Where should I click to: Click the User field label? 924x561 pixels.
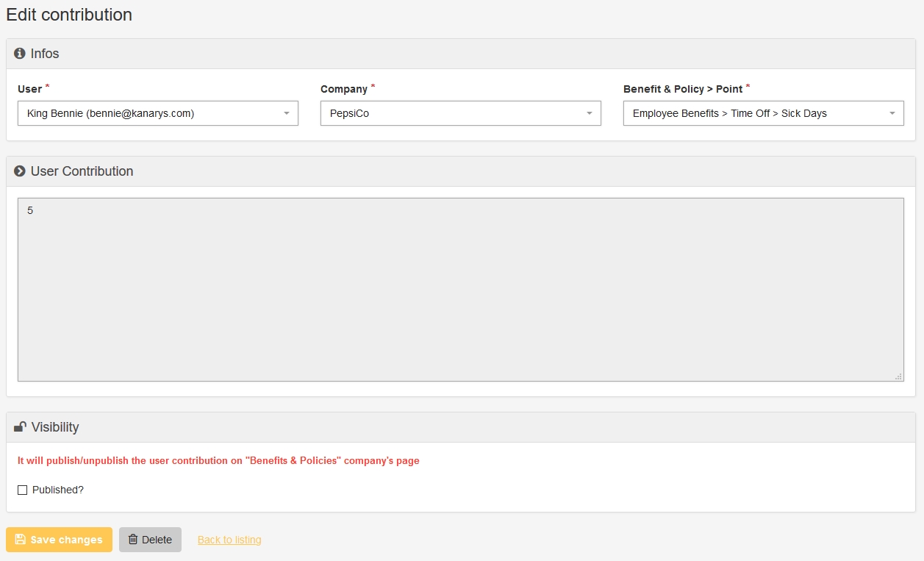pos(29,89)
